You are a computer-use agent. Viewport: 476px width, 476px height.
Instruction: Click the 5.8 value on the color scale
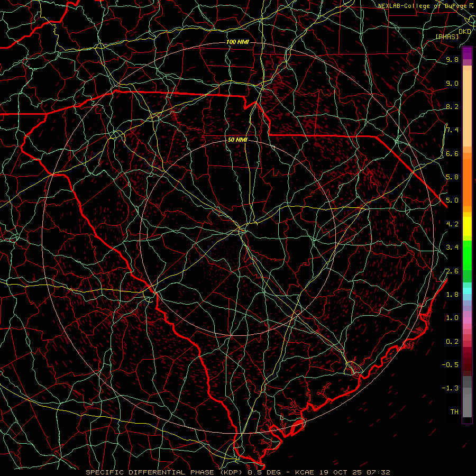click(452, 177)
